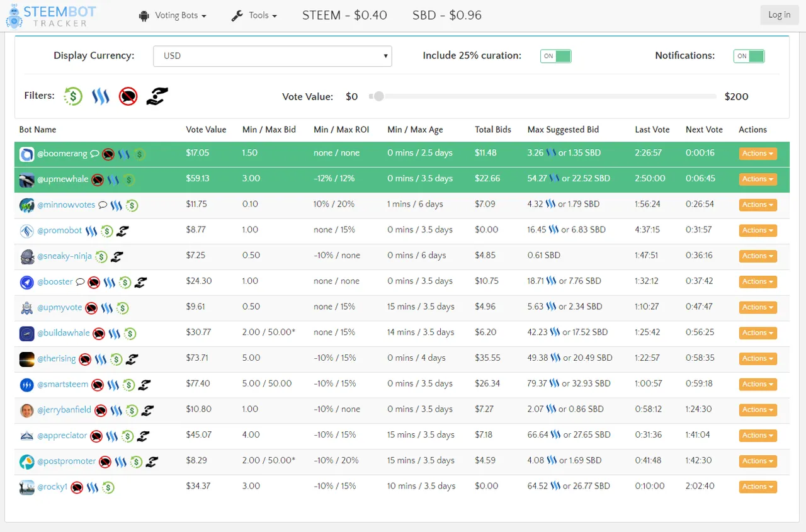This screenshot has width=806, height=532.
Task: Click the upmewhale bot avatar
Action: click(26, 180)
